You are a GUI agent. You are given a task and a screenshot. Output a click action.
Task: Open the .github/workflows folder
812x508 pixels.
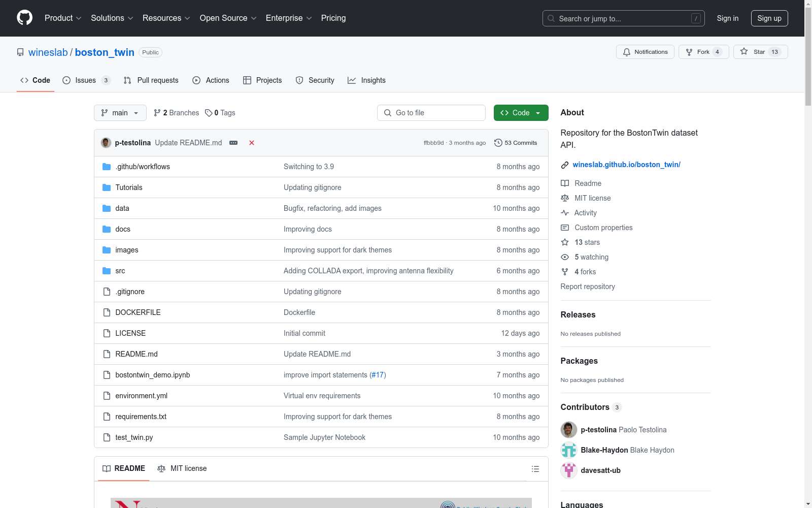click(143, 167)
